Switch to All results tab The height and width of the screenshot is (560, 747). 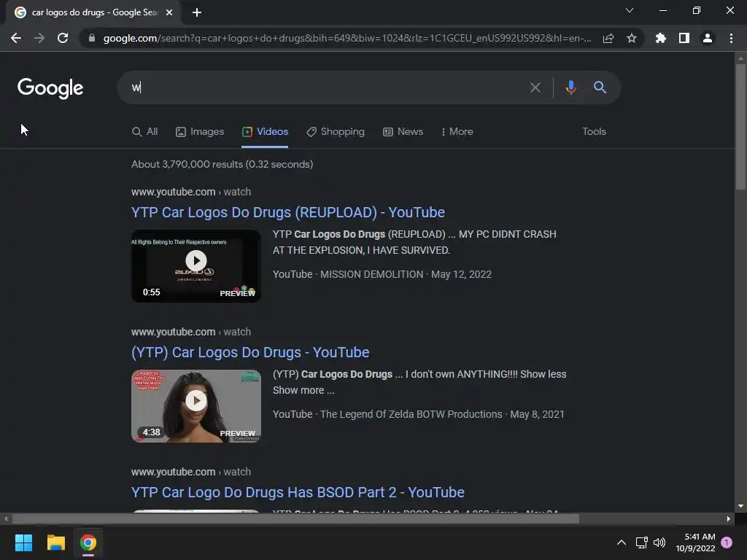coord(145,132)
